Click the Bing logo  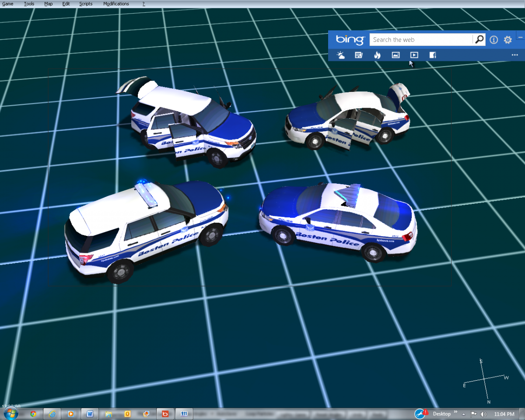[350, 40]
